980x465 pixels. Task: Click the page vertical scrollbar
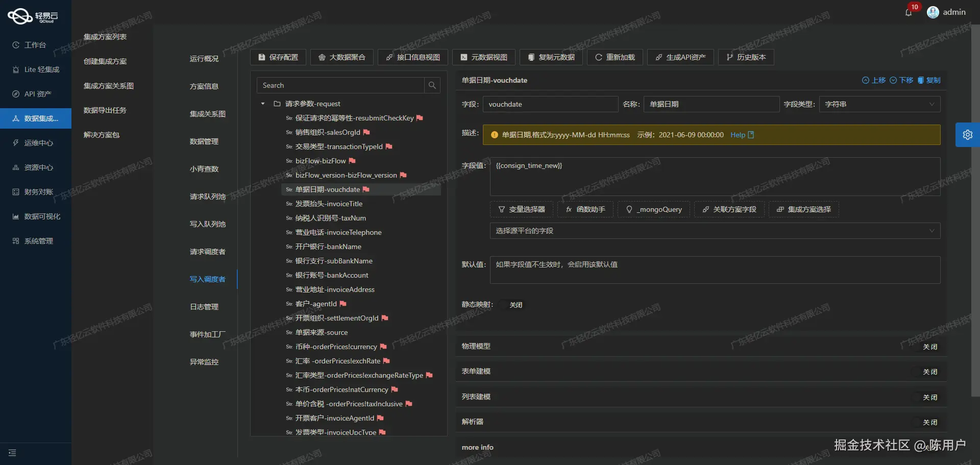[975, 209]
